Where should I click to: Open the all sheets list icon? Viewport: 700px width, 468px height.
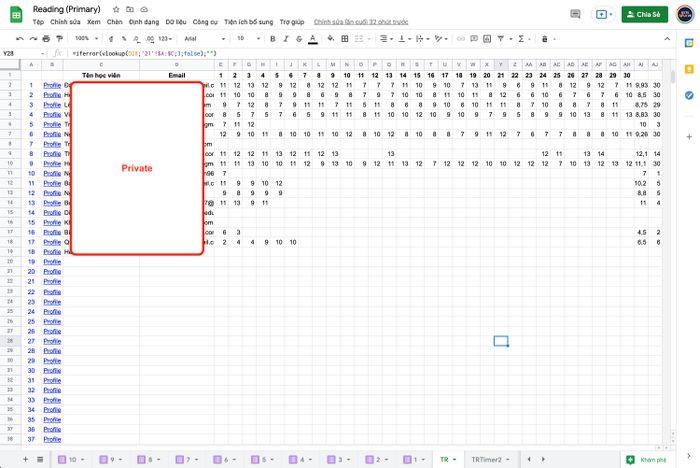[40, 459]
